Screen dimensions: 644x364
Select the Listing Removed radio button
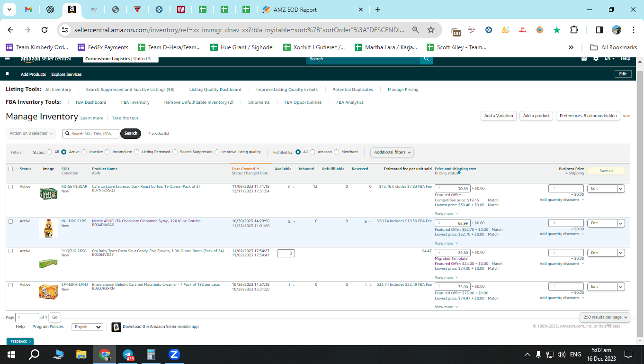point(136,152)
